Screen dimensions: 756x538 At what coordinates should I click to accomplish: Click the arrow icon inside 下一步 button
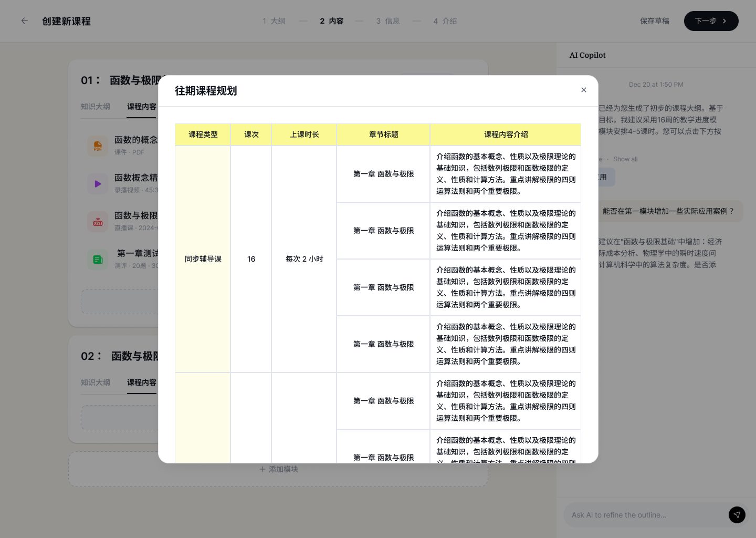click(724, 21)
